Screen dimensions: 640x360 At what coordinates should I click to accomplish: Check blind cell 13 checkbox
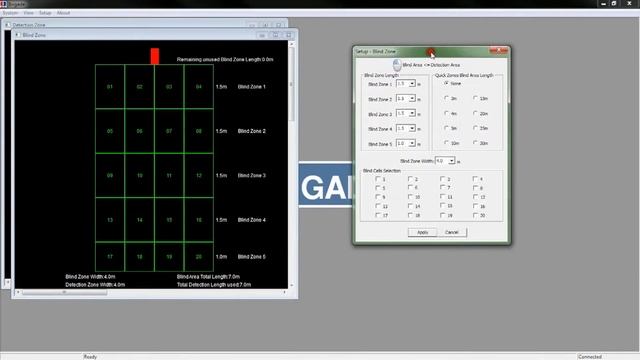point(378,206)
